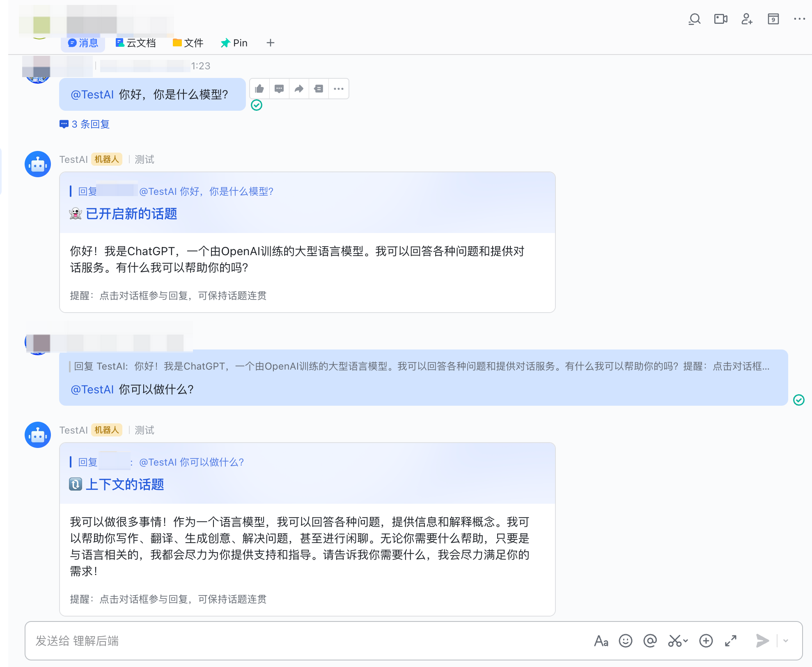The image size is (812, 667).
Task: Switch to the 消息 tab
Action: point(83,43)
